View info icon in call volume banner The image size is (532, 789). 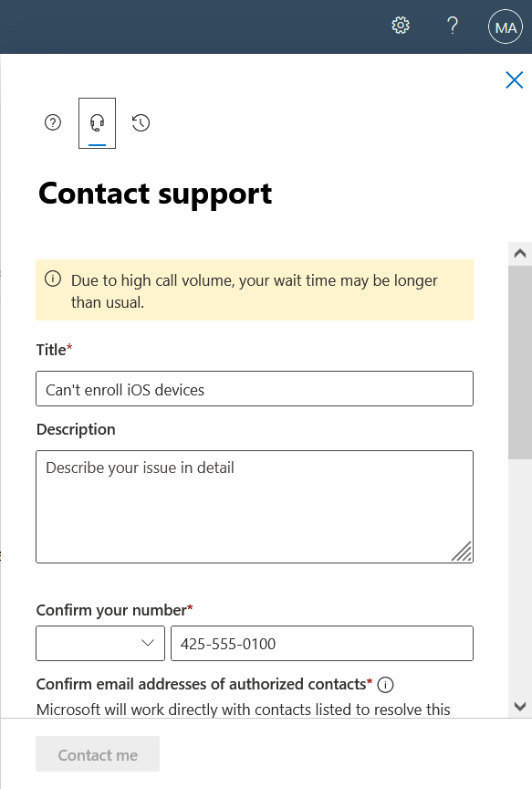click(53, 279)
